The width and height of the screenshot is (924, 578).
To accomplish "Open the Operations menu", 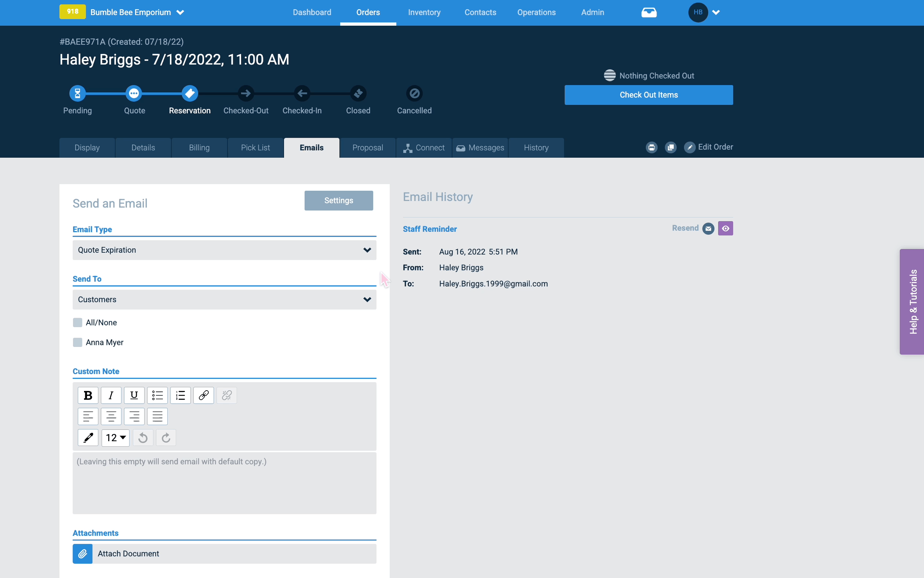I will pos(536,12).
